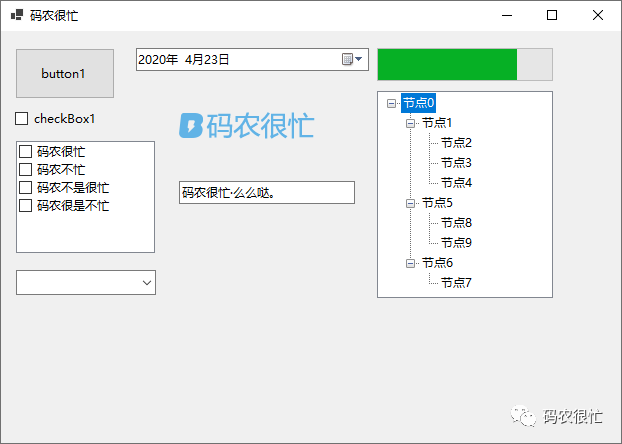Click the window app icon in title bar

point(17,15)
